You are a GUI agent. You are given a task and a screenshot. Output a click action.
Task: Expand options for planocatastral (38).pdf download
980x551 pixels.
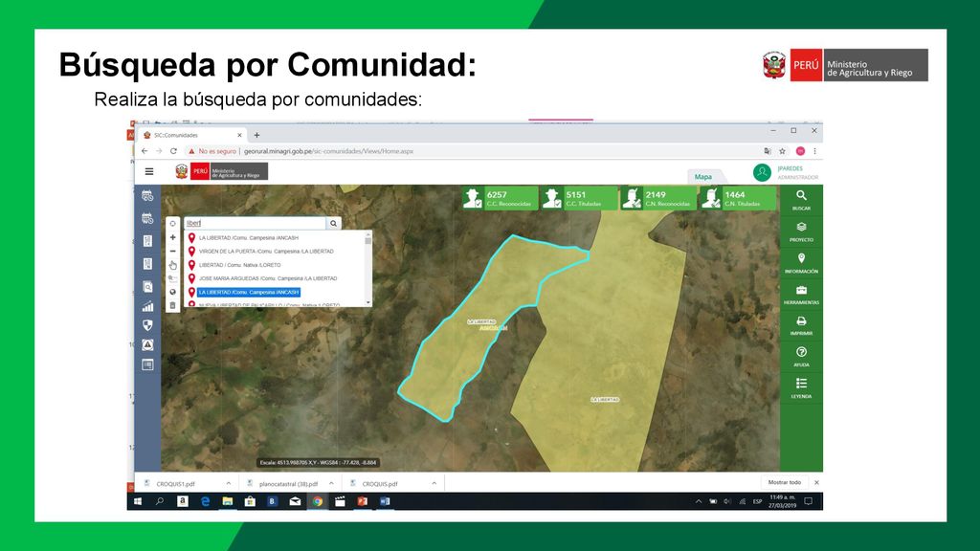click(x=331, y=483)
